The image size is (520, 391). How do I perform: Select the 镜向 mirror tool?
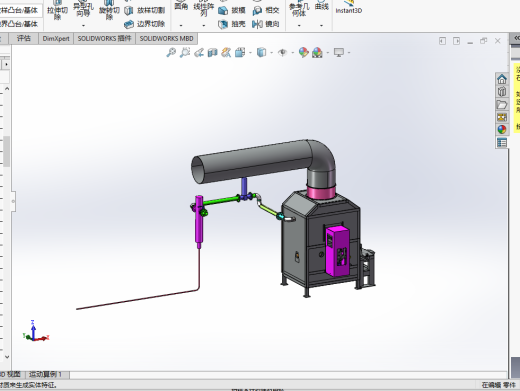pos(266,24)
